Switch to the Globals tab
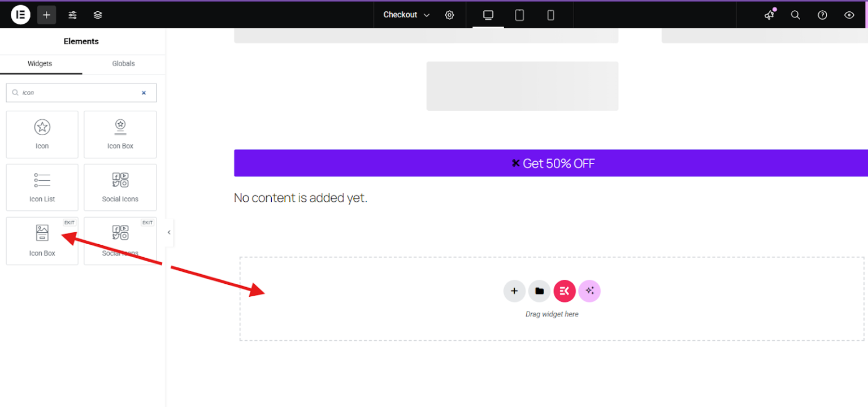 (123, 64)
